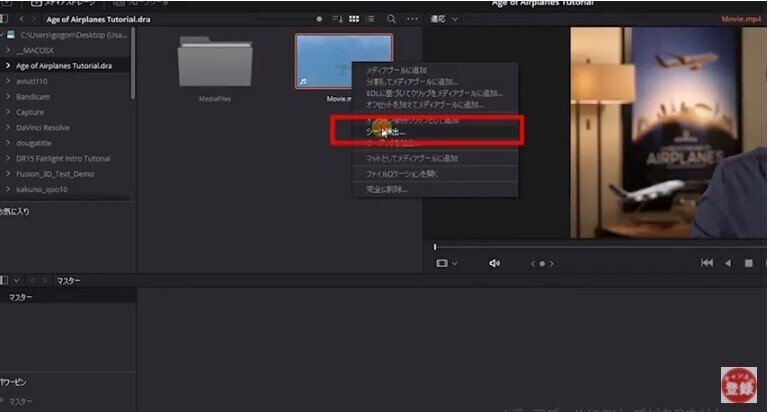Viewport: 769px width, 412px height.
Task: Click the パワービン section header
Action: [14, 382]
